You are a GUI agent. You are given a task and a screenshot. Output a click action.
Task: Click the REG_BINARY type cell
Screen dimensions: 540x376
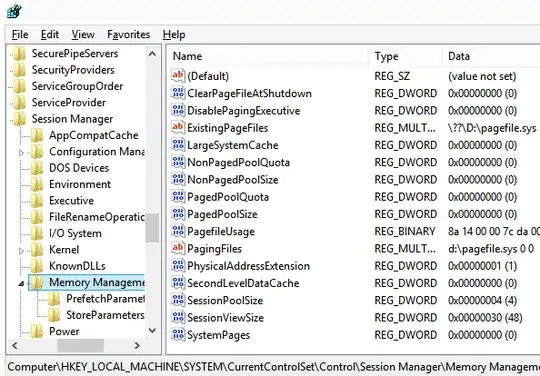(405, 231)
